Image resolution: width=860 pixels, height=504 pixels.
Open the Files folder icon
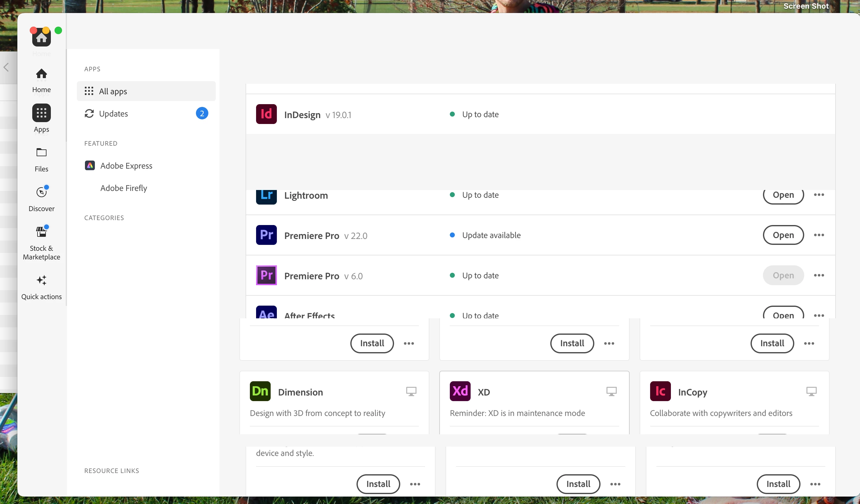(41, 153)
